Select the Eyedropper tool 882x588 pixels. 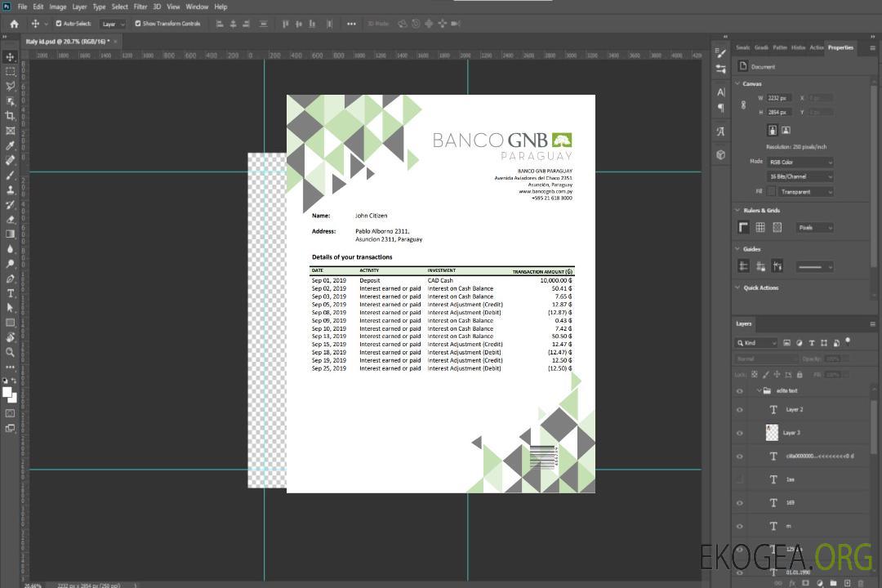[10, 145]
